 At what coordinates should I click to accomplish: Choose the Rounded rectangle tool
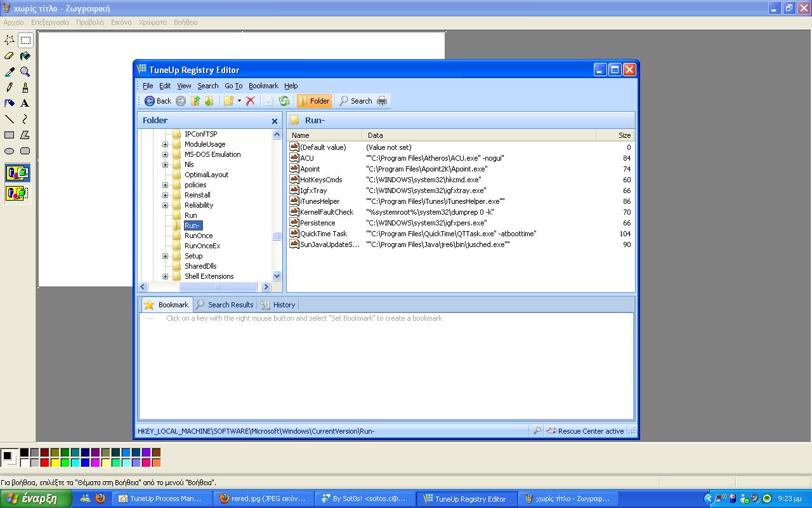coord(25,150)
